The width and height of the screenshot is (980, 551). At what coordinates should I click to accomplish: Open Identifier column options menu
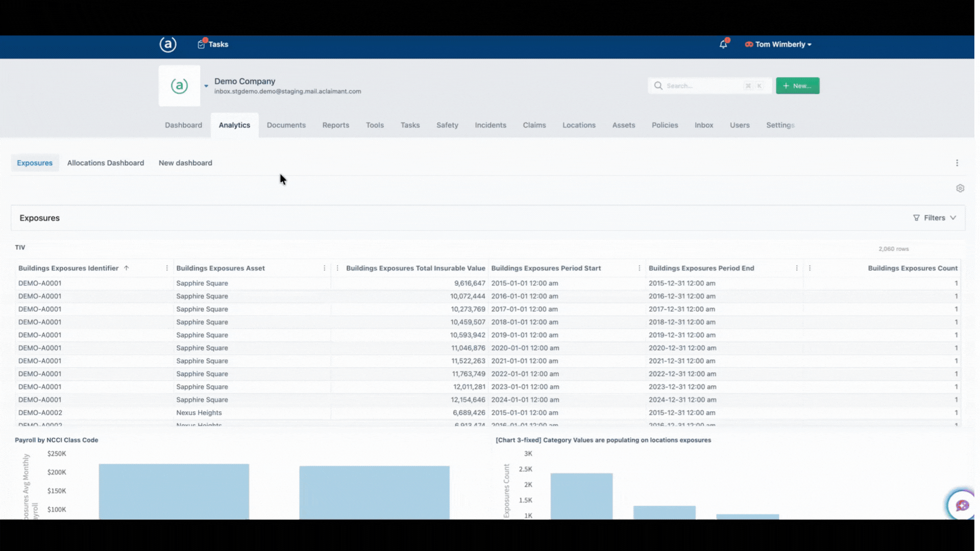[167, 268]
